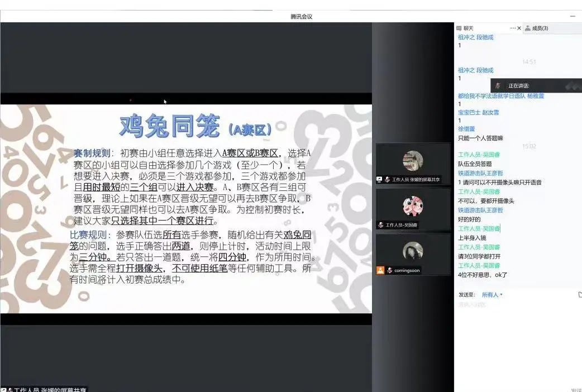This screenshot has height=392, width=582.
Task: Click the person icon beside 成员(3)
Action: [527, 28]
